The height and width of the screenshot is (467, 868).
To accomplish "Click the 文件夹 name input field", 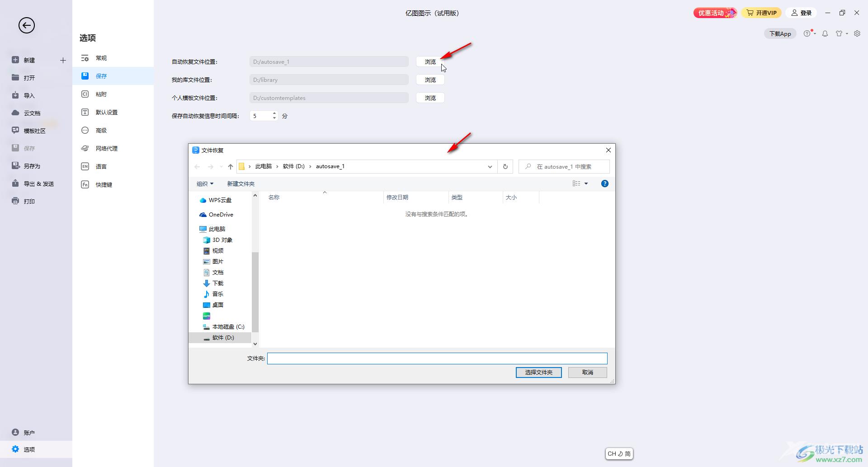I will tap(437, 359).
